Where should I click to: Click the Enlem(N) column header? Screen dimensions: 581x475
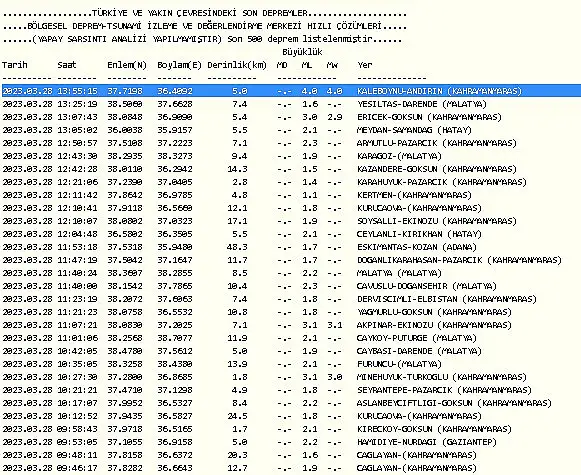[127, 65]
